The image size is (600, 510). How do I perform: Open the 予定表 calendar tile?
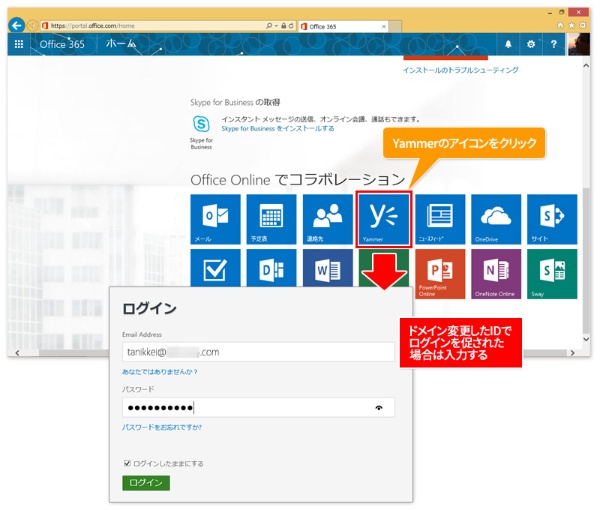pos(271,219)
